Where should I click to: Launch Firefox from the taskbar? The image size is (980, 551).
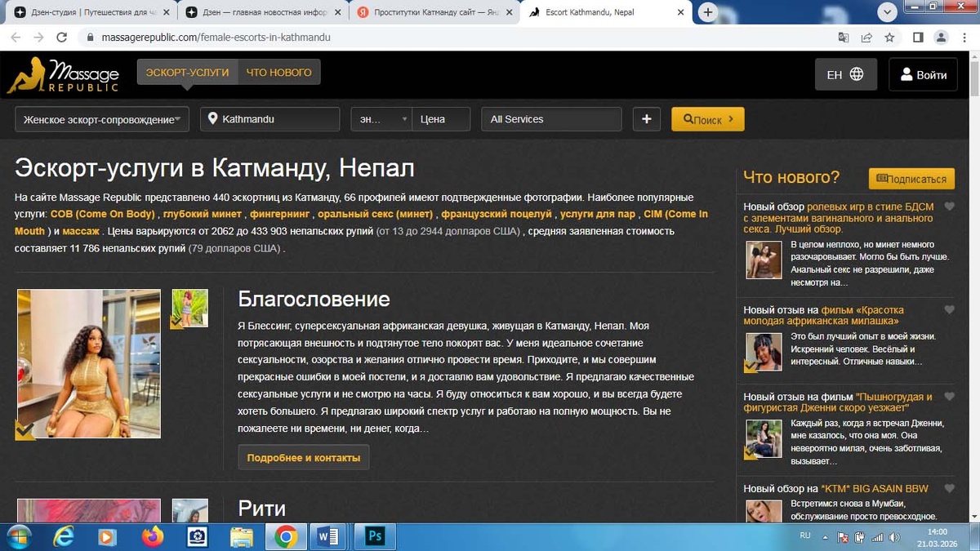tap(151, 536)
